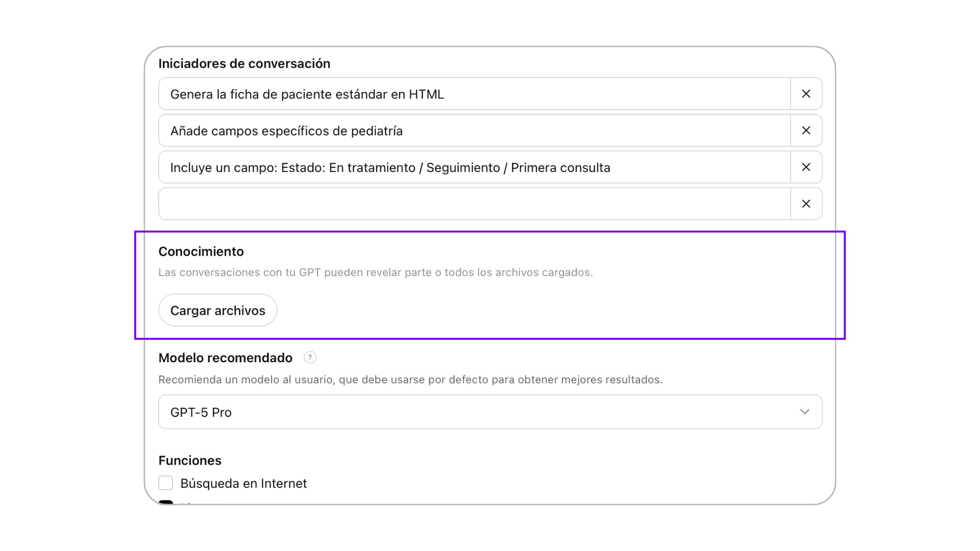Screen dimensions: 980x551
Task: Click the Conocimiento section heading
Action: coord(201,252)
